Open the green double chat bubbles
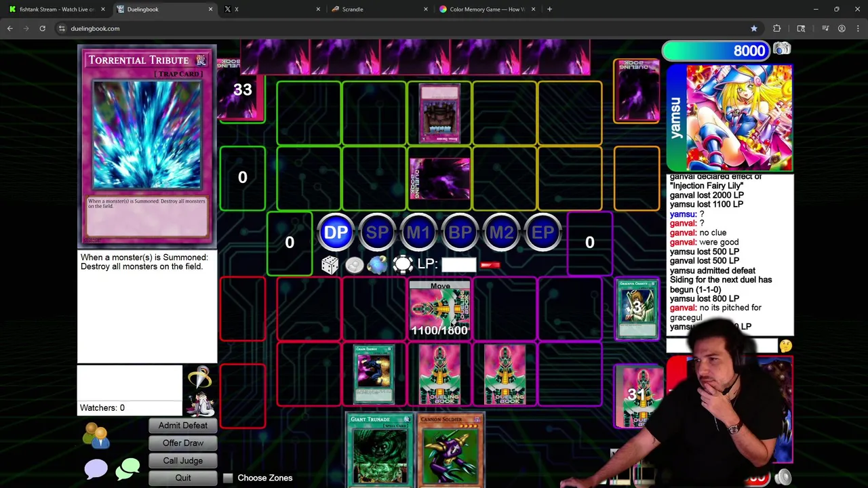868x488 pixels. [127, 468]
